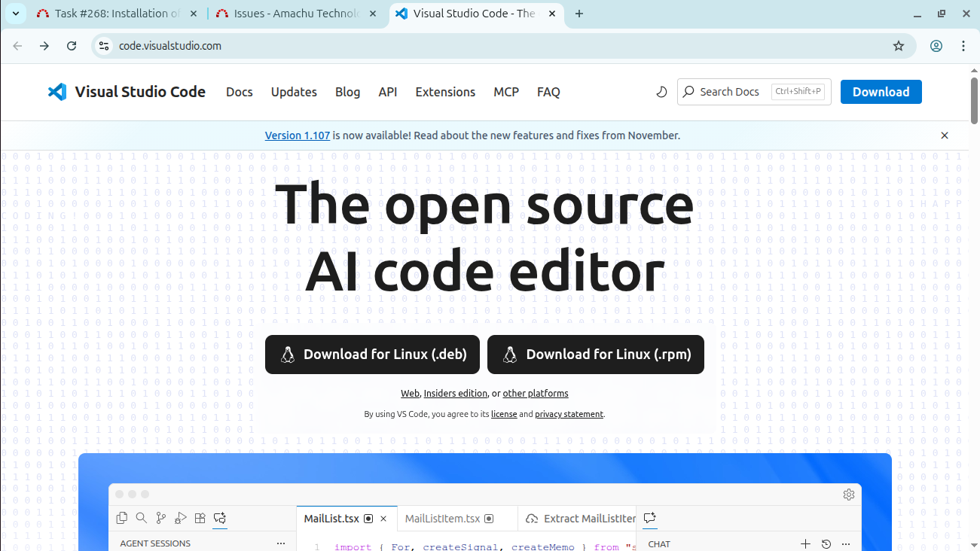Open the Extensions navigation item
This screenshot has height=551, width=980.
(445, 92)
